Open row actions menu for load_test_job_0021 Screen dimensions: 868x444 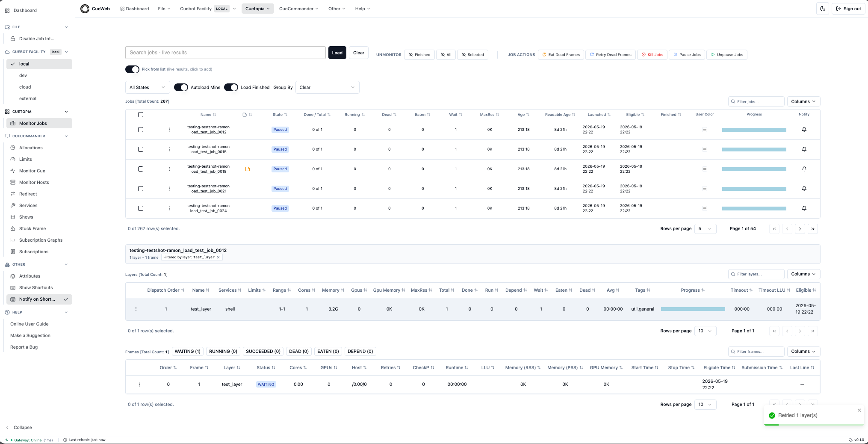[x=169, y=189]
